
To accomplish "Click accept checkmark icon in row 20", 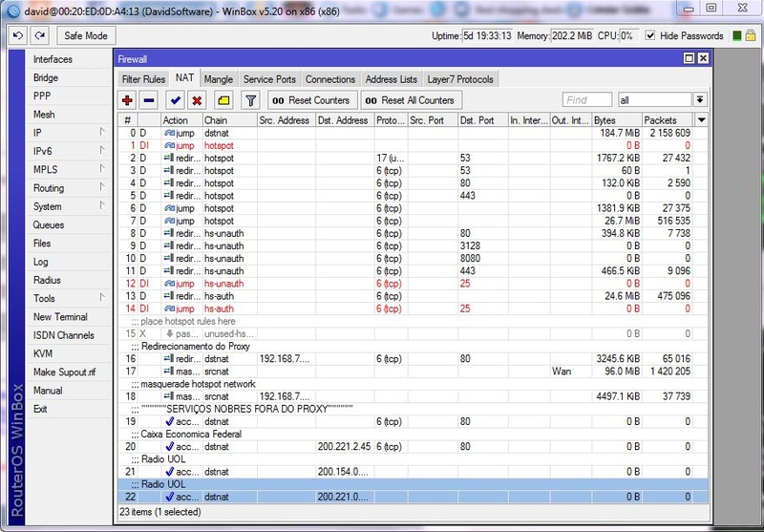I will click(170, 446).
